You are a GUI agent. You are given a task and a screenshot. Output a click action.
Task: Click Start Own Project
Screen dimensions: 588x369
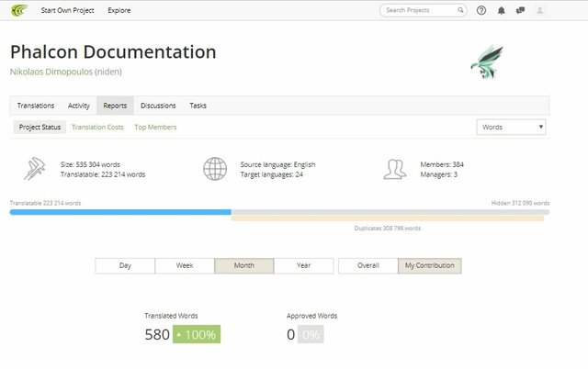coord(67,10)
